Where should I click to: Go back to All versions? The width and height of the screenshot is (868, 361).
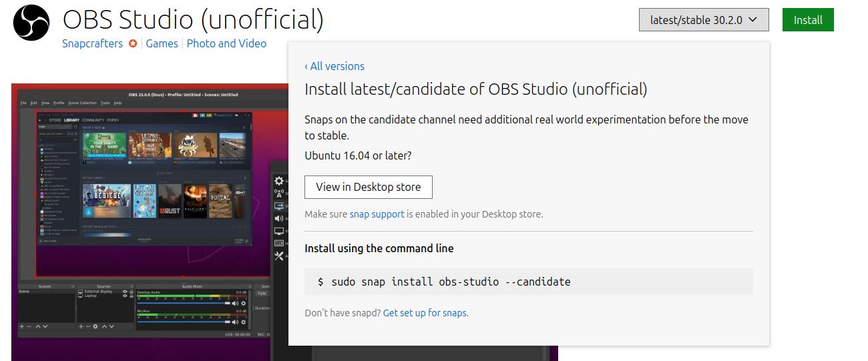tap(335, 66)
